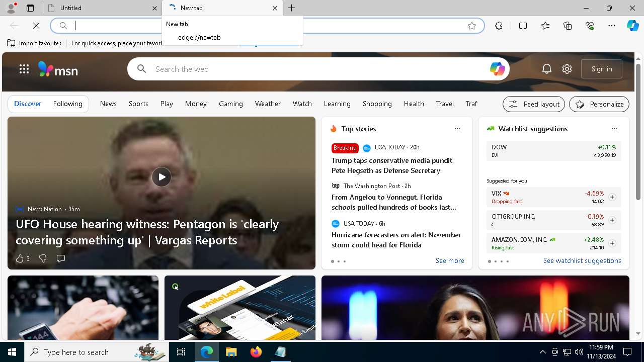The width and height of the screenshot is (644, 362).
Task: Open Browser essentials heart icon
Action: [x=590, y=26]
